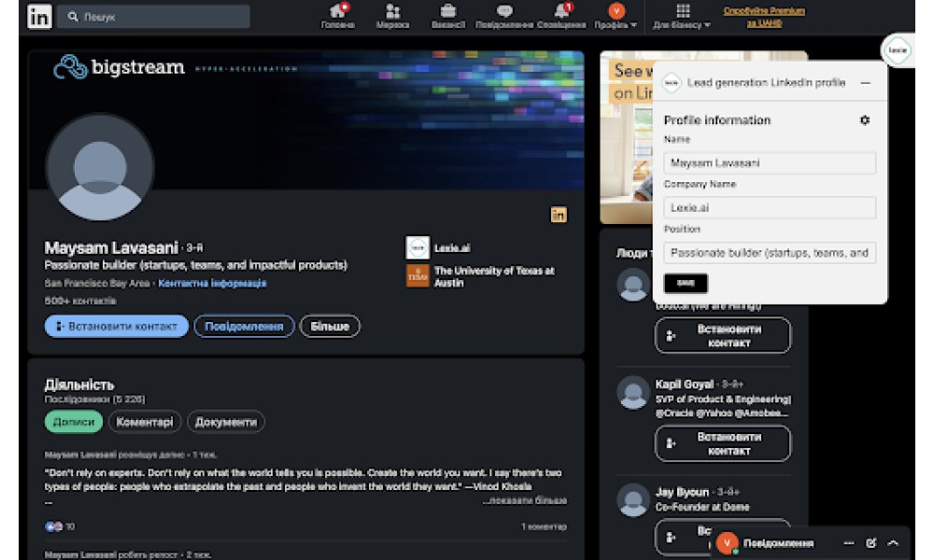
Task: Click the advertisement image in sidebar
Action: point(627,138)
